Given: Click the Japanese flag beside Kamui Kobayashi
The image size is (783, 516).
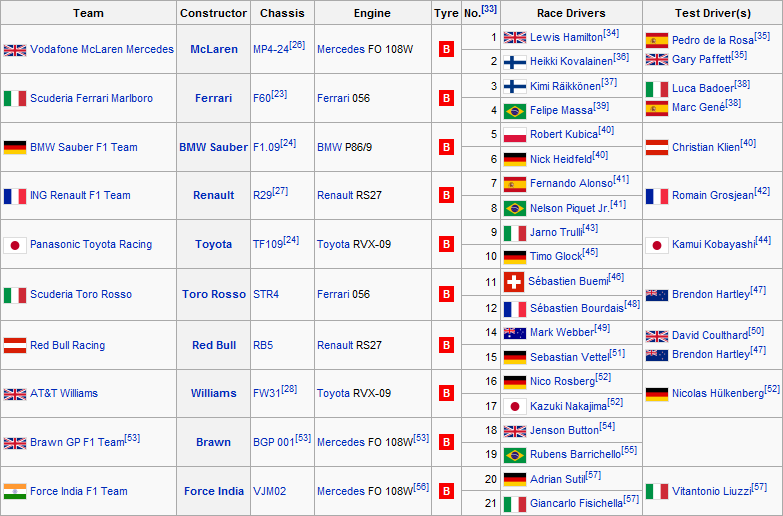Looking at the screenshot, I should pyautogui.click(x=657, y=245).
